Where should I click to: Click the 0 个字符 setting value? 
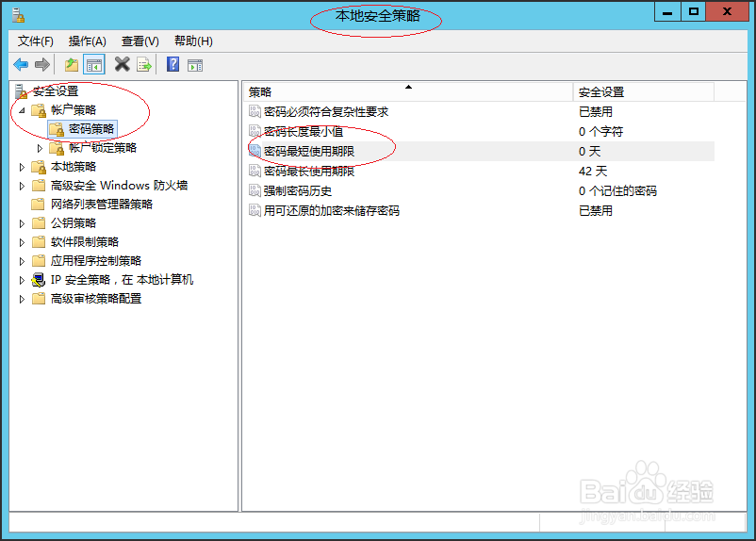click(600, 132)
